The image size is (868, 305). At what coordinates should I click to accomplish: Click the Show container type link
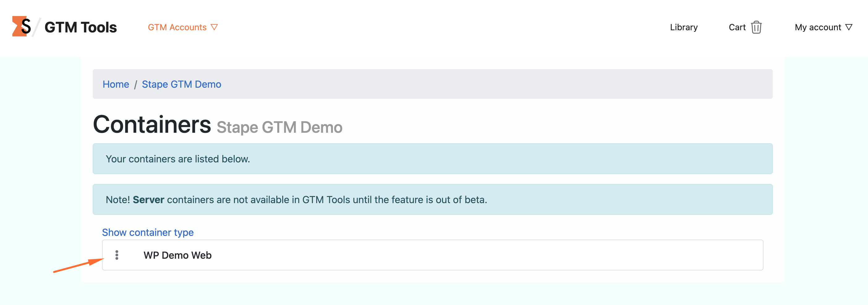(147, 232)
